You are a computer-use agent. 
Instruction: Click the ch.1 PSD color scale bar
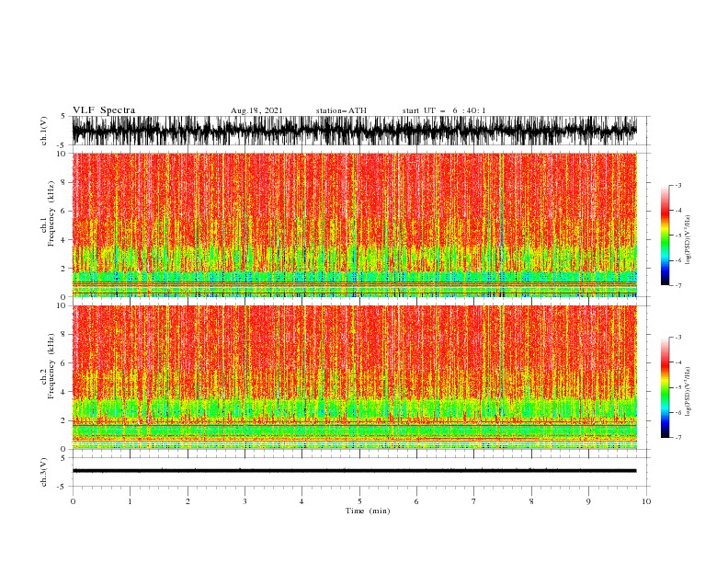click(665, 236)
